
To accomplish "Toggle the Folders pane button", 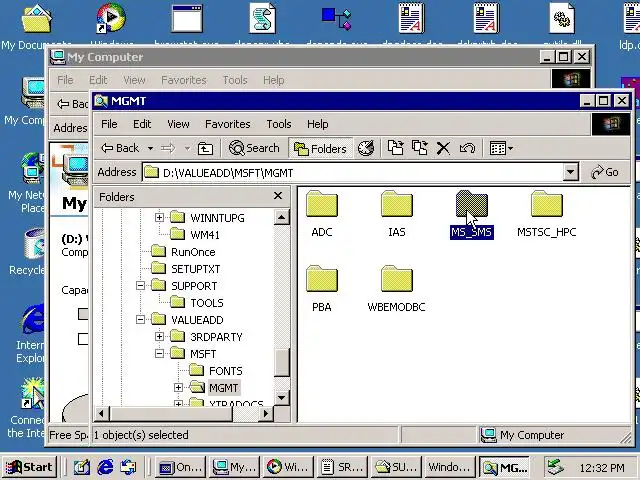I will pyautogui.click(x=320, y=148).
